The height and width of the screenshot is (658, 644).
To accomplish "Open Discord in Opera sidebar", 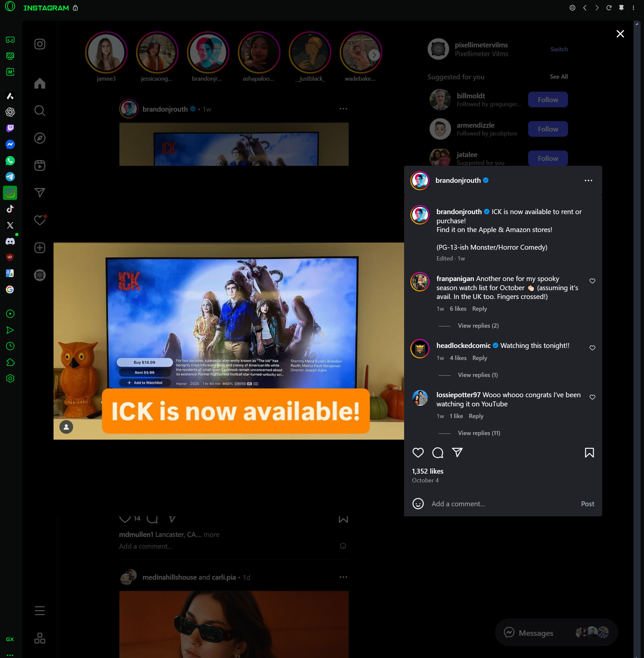I will pos(10,241).
